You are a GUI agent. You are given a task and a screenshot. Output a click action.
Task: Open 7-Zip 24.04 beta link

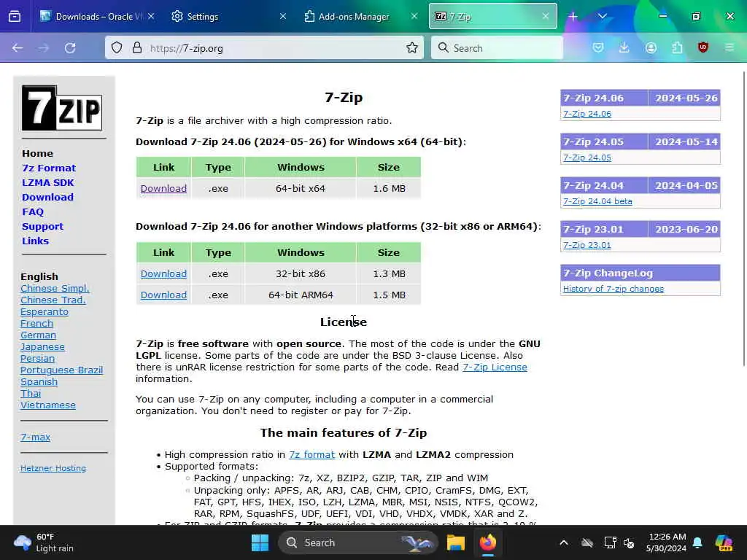[x=597, y=201]
